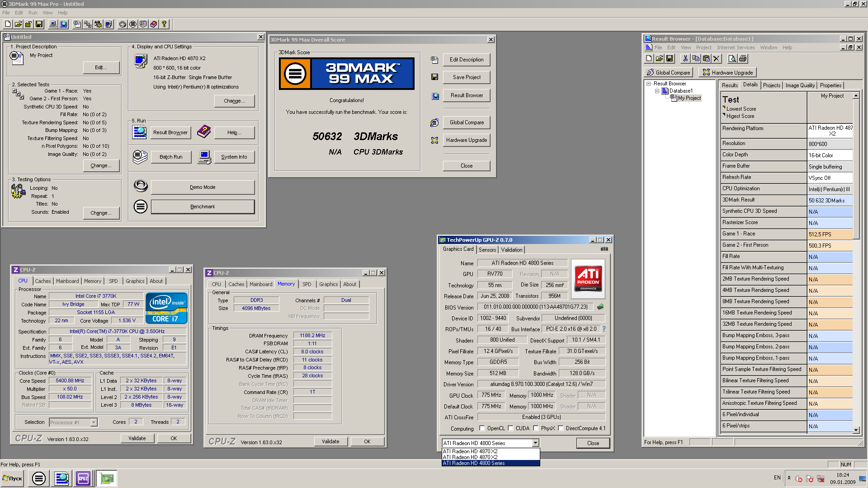Select My Project in Result Browser tree
Screen dimensions: 868x488
click(x=689, y=98)
